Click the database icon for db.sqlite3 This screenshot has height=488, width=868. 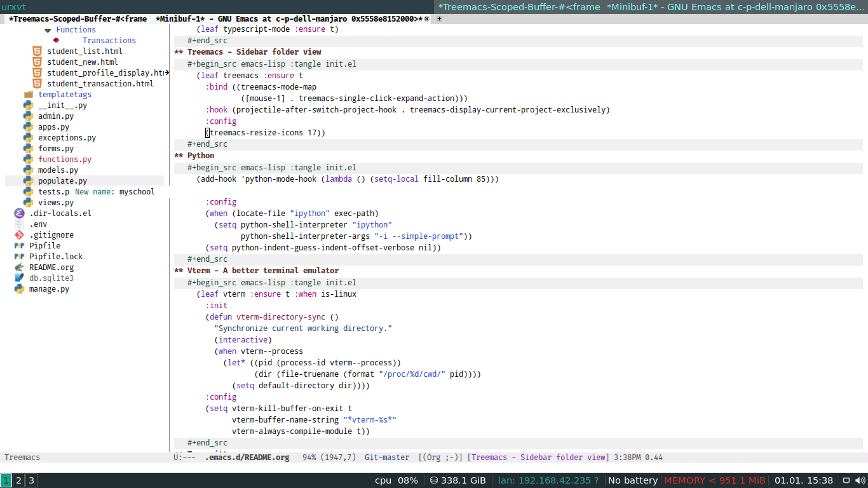click(19, 278)
